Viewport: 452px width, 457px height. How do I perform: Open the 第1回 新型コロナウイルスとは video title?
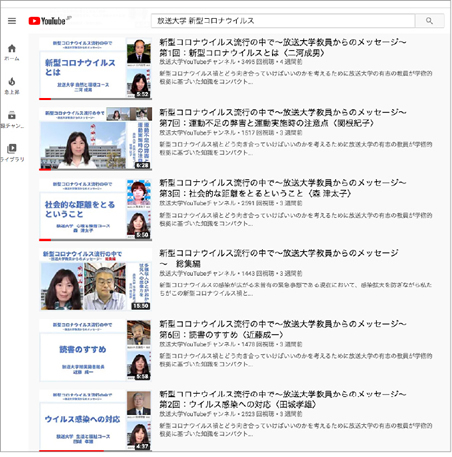click(x=283, y=47)
